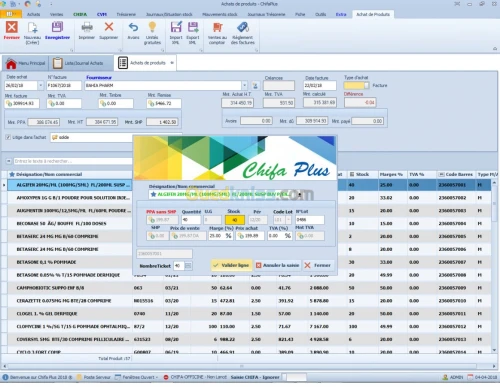The width and height of the screenshot is (500, 387).
Task: Open the Désignation product dropdown in dialog
Action: [x=300, y=194]
